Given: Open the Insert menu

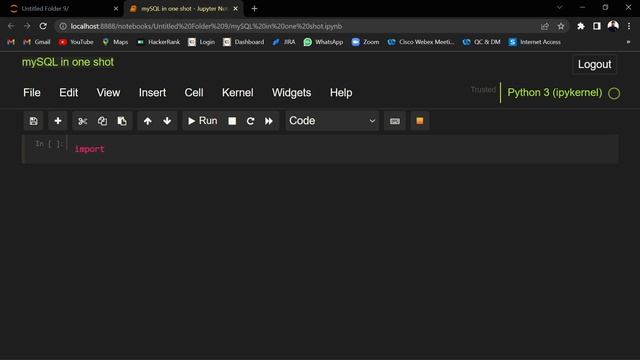Looking at the screenshot, I should click(152, 93).
